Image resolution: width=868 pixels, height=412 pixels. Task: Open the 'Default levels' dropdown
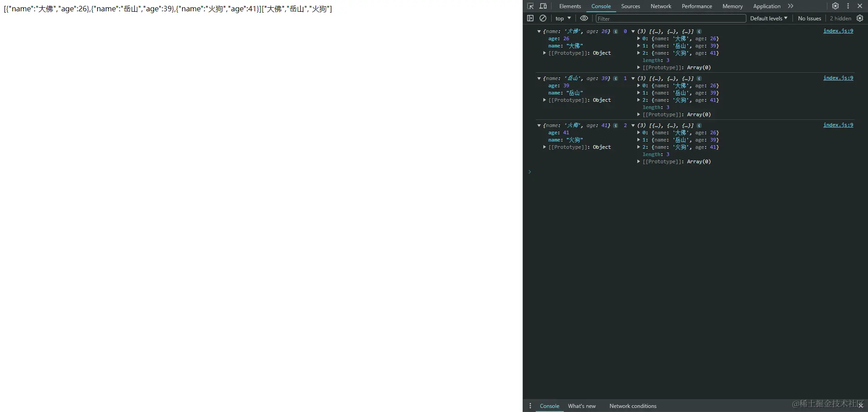tap(768, 18)
